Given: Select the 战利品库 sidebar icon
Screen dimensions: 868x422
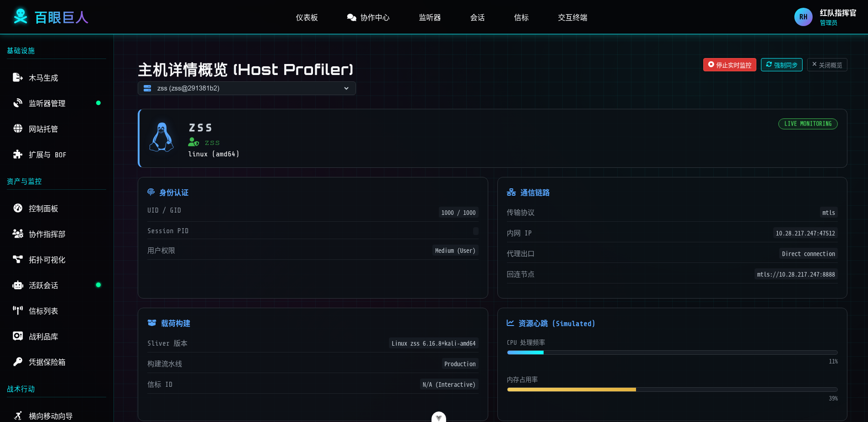Looking at the screenshot, I should (18, 337).
